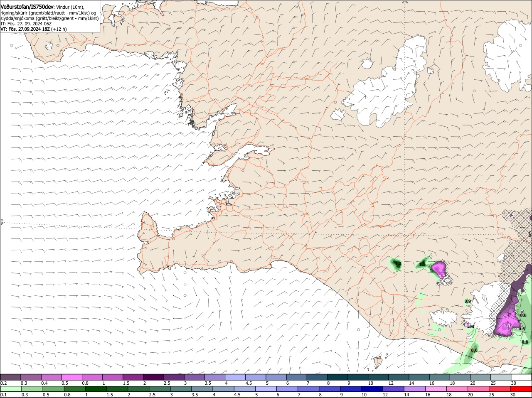532x398 pixels.
Task: Pick top legend row swatch starting at 2
Action: pyautogui.click(x=153, y=377)
